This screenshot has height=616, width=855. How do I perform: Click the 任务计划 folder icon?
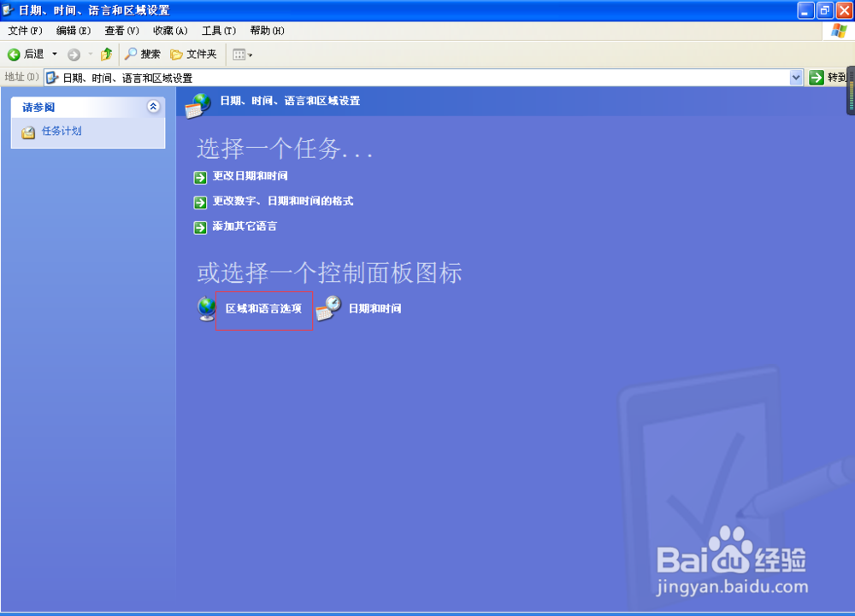click(x=28, y=132)
